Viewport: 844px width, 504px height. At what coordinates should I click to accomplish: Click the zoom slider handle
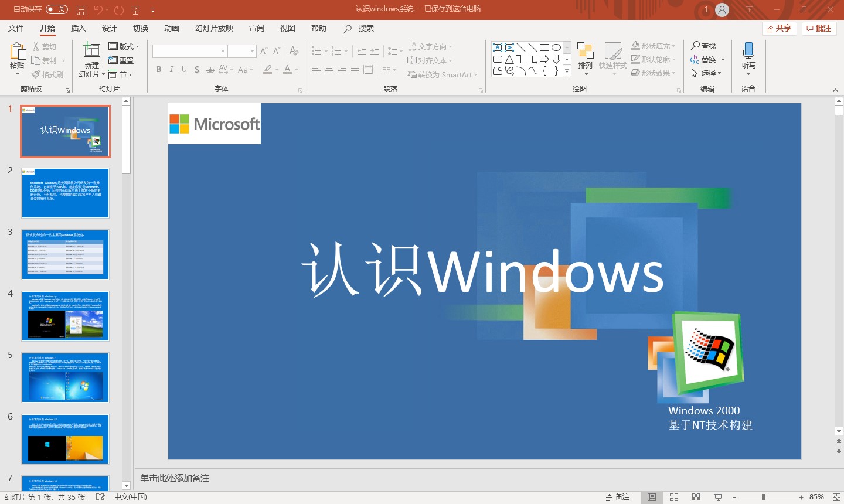(763, 497)
